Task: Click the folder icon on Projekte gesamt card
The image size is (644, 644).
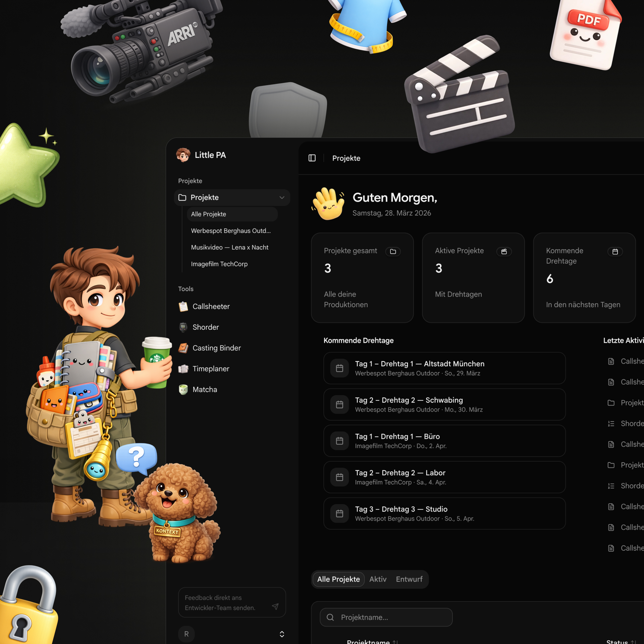Action: [x=393, y=252]
